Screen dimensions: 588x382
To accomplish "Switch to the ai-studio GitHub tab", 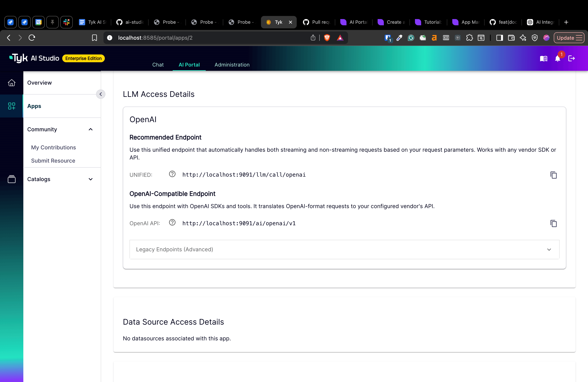I will tap(130, 22).
